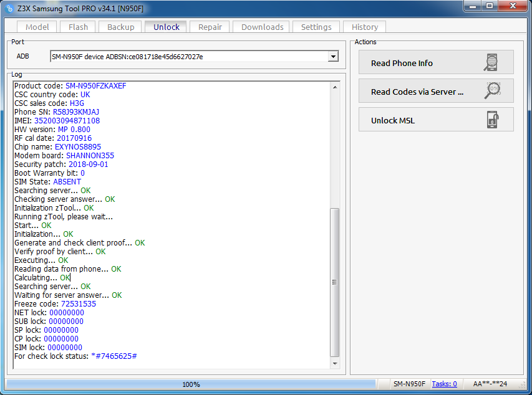The image size is (532, 395).
Task: Click the product code SM-N950FZKAXEF
Action: pos(95,86)
